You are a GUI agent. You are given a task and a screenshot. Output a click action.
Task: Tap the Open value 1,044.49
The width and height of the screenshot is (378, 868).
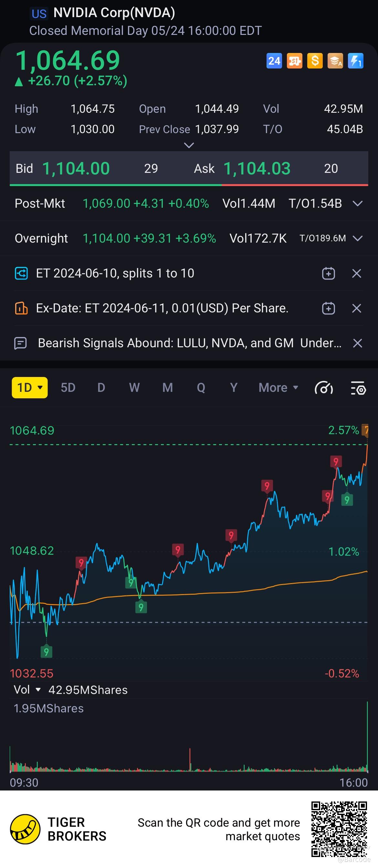click(x=217, y=109)
